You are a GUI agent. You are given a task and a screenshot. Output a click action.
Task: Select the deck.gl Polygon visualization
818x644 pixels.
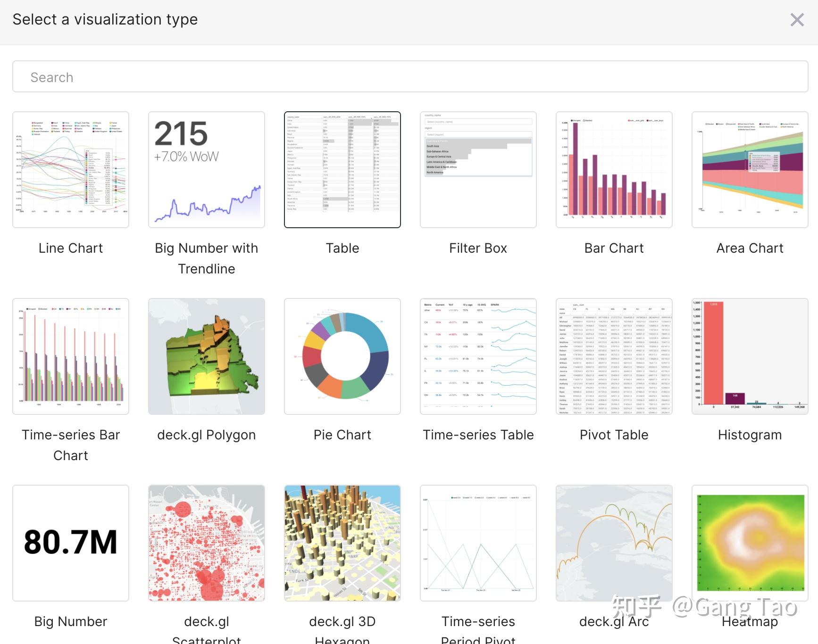click(207, 356)
